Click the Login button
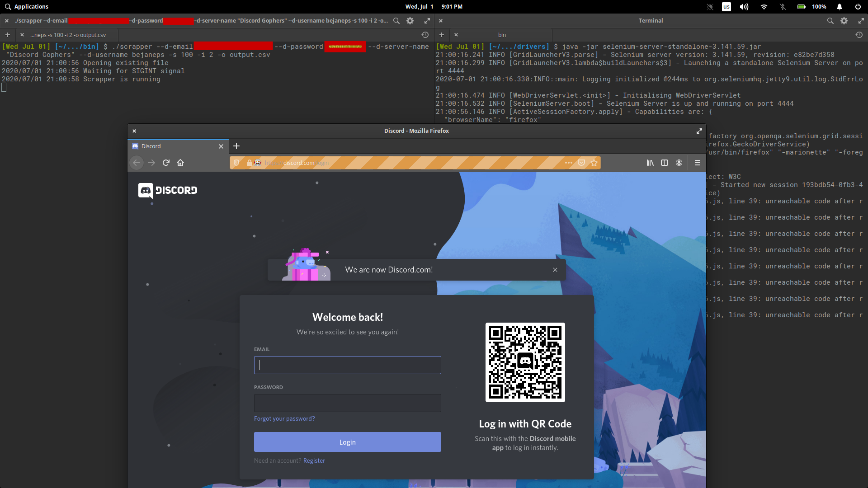 (347, 442)
